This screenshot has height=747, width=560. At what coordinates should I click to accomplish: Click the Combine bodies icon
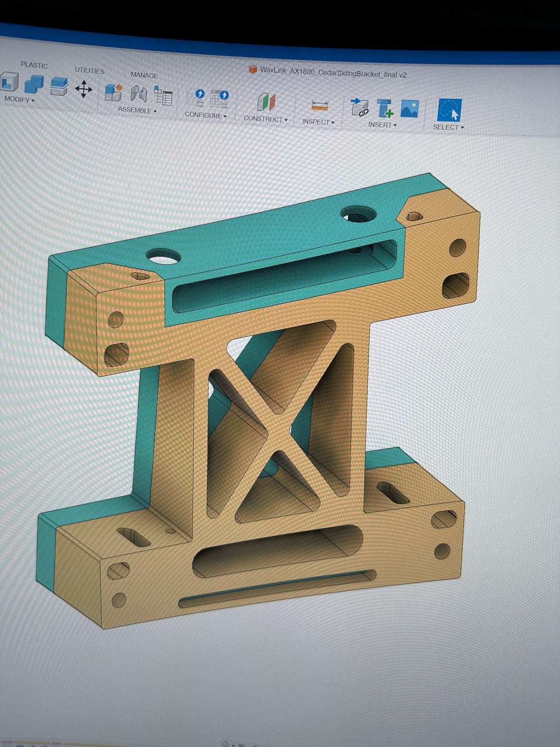click(x=33, y=85)
